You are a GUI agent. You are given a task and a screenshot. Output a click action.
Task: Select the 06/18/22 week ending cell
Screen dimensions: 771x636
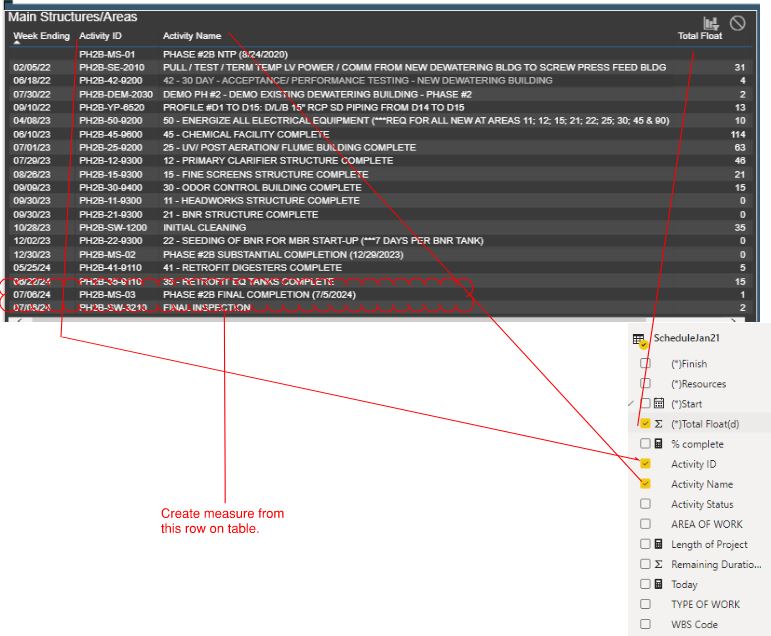pyautogui.click(x=32, y=81)
